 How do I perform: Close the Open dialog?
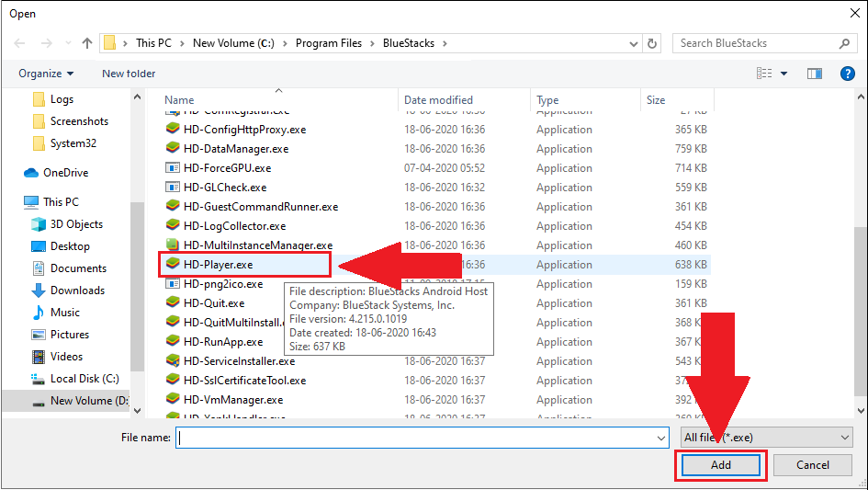pyautogui.click(x=855, y=13)
